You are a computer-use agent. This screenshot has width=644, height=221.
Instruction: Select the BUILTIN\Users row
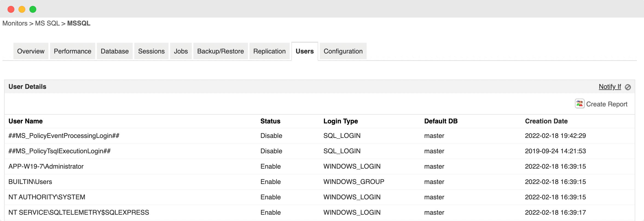tap(30, 182)
